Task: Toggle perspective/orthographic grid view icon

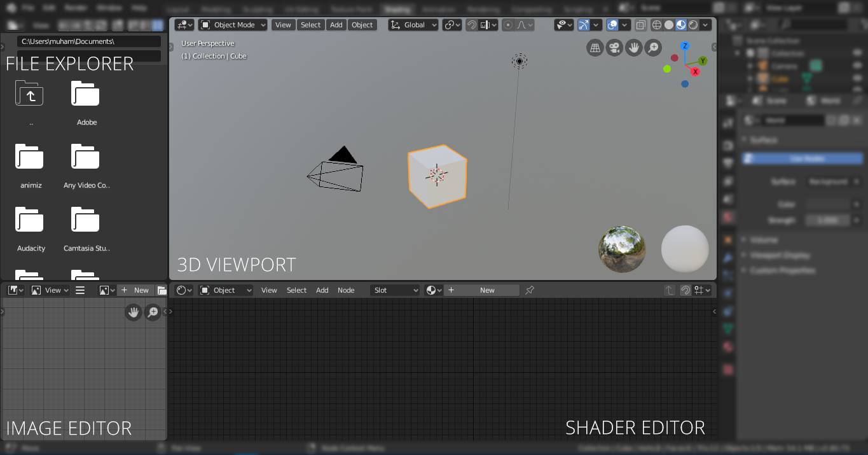Action: coord(595,48)
